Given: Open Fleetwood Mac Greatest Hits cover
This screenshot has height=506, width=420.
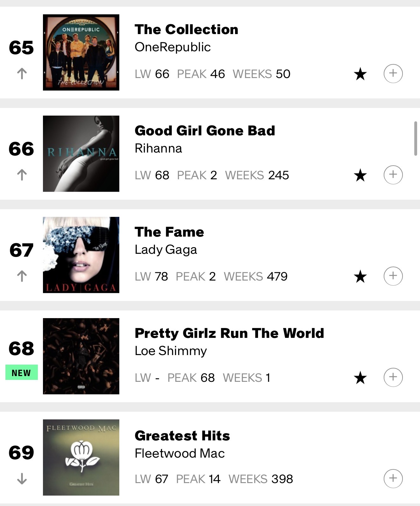Looking at the screenshot, I should pos(81,458).
